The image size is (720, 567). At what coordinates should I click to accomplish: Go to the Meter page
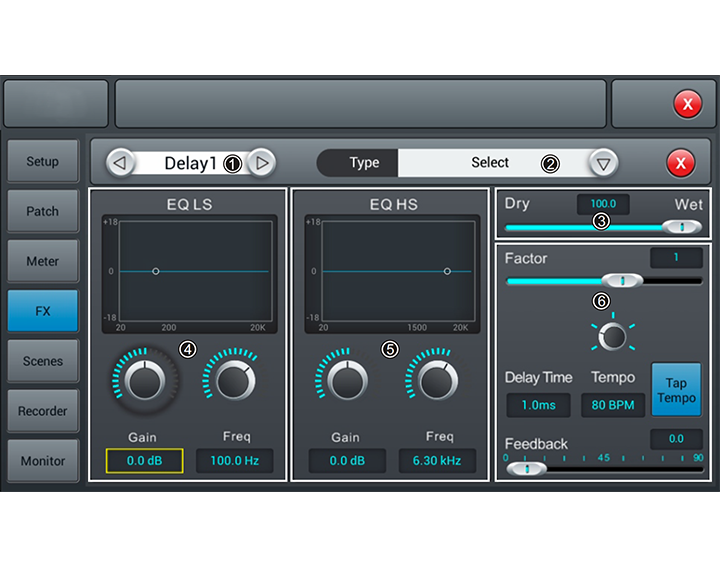pyautogui.click(x=43, y=261)
